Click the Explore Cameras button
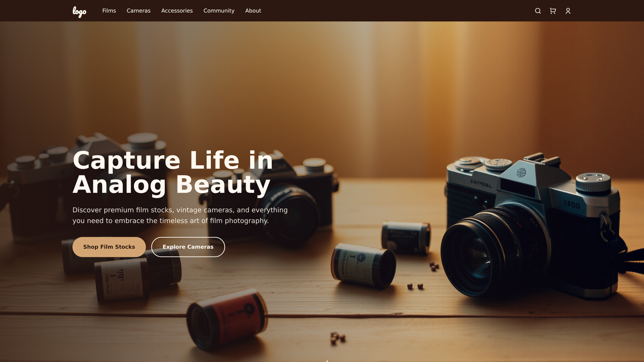 tap(188, 247)
